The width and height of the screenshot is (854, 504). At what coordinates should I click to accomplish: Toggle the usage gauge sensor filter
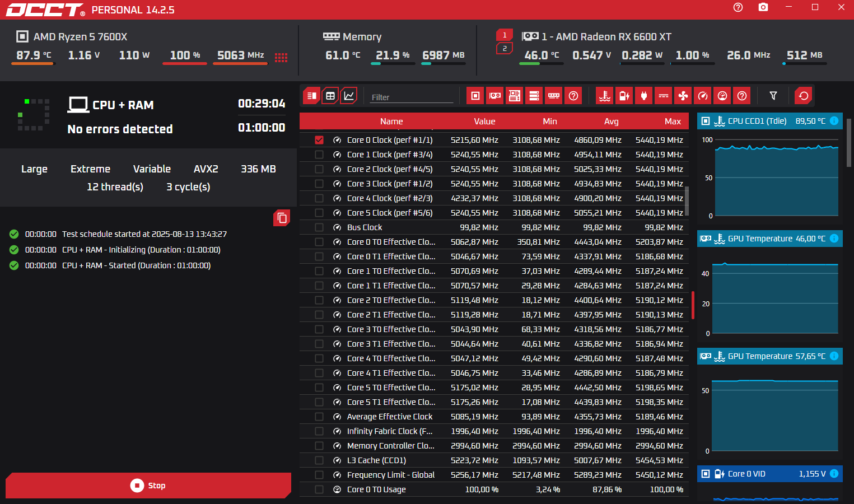pos(722,96)
